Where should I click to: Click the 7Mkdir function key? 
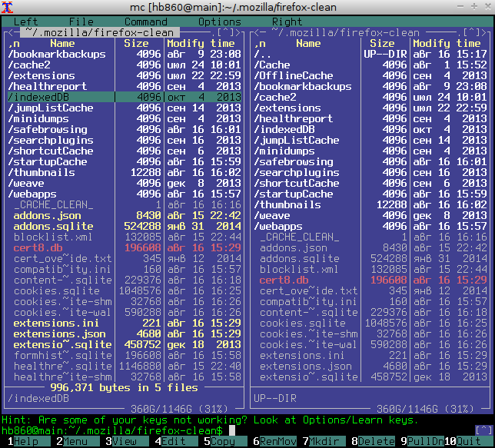coord(324,441)
